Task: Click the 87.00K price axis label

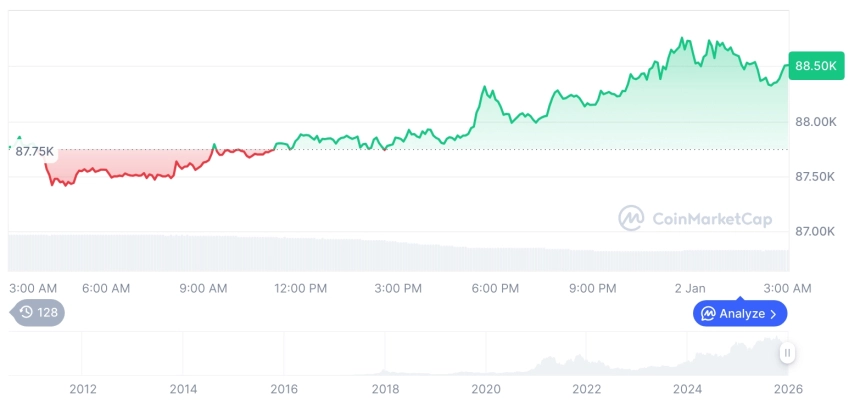Action: (x=814, y=231)
